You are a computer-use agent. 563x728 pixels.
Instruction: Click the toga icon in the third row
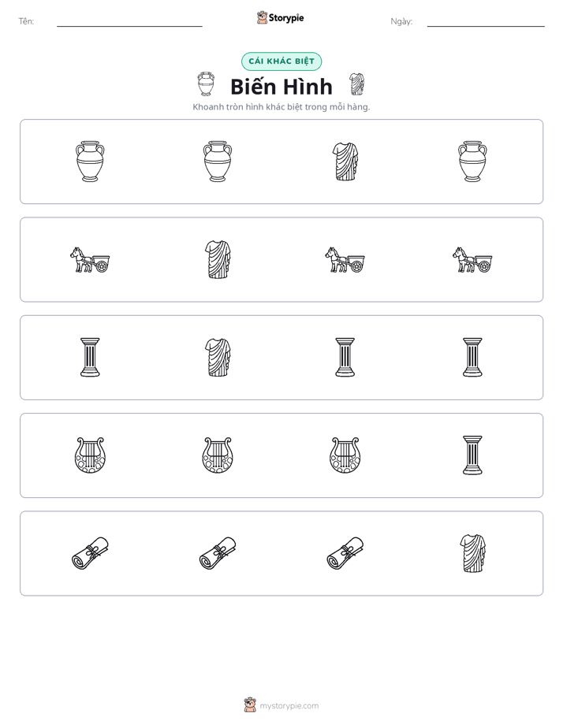(x=218, y=358)
